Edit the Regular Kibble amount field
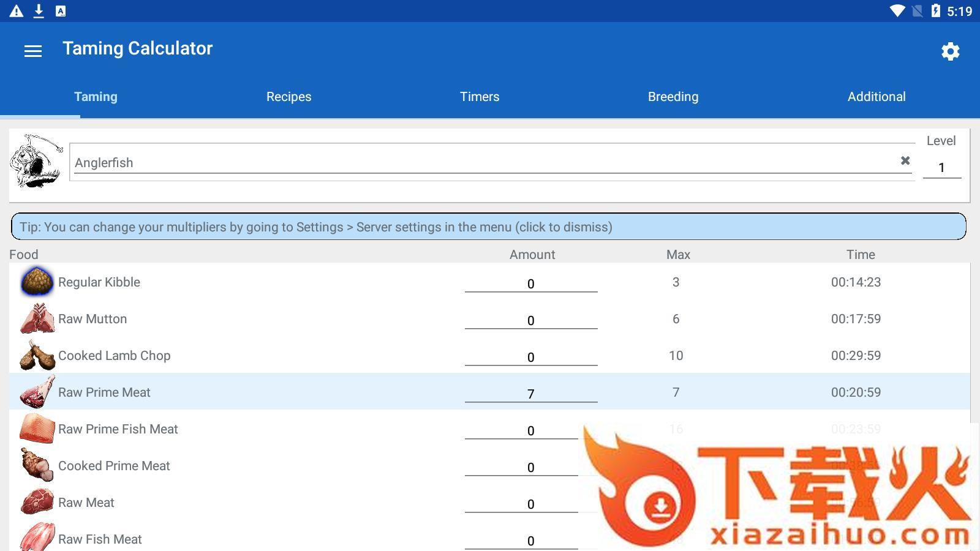Viewport: 980px width, 551px height. click(530, 283)
